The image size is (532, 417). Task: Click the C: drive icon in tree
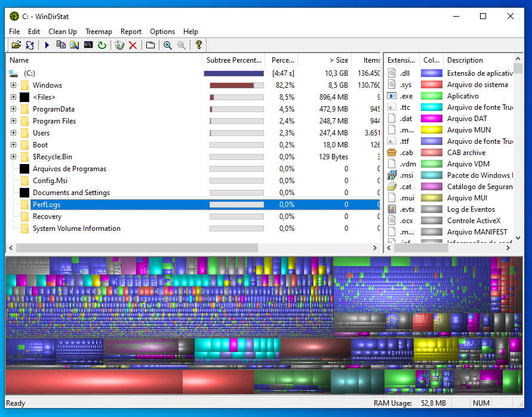pos(14,73)
